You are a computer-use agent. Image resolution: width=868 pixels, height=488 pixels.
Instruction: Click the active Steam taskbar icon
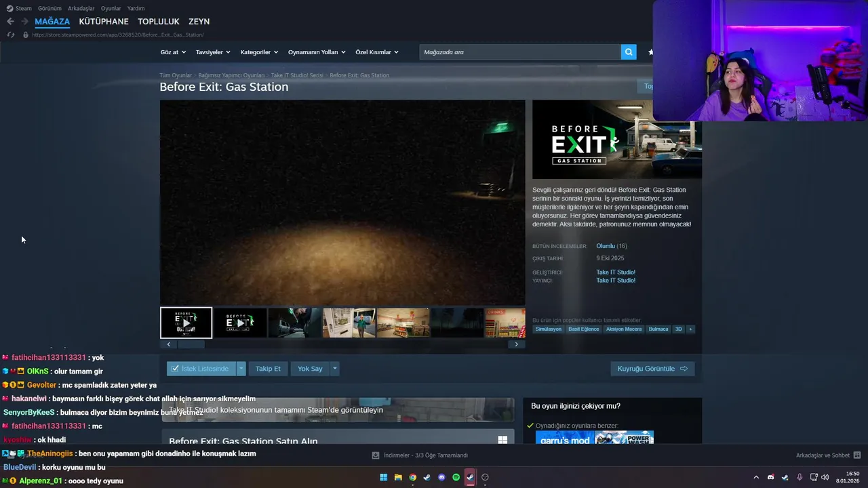[470, 477]
